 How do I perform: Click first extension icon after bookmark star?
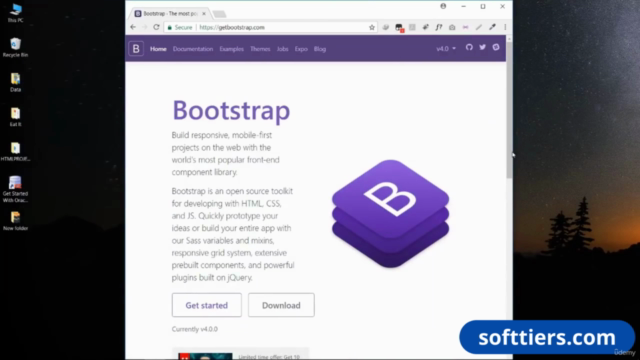point(386,27)
